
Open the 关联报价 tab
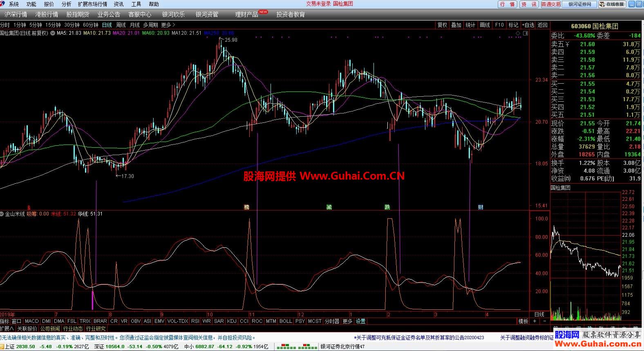(27, 329)
